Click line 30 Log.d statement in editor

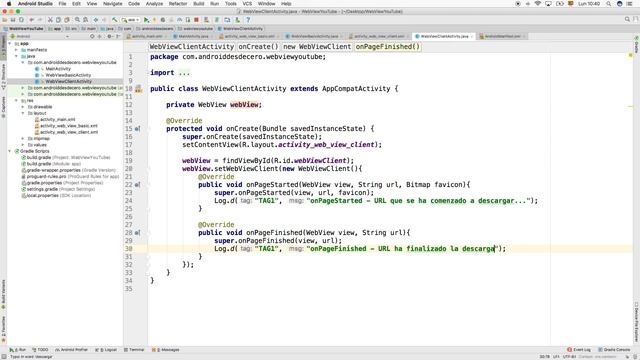[360, 249]
